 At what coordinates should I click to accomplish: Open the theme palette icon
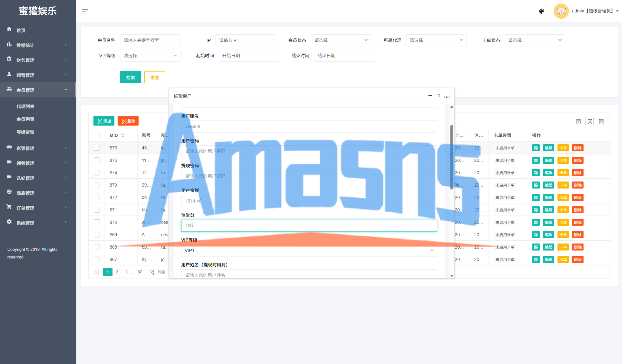[x=542, y=11]
